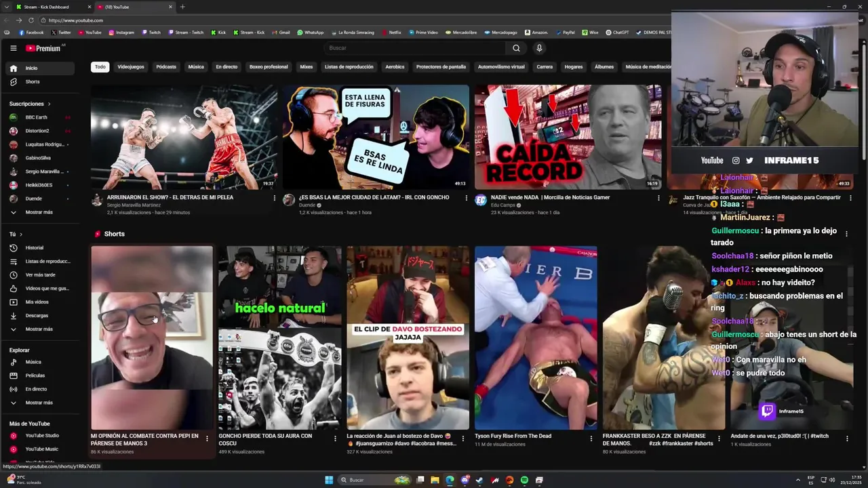Click the Windows Start button

tap(329, 480)
